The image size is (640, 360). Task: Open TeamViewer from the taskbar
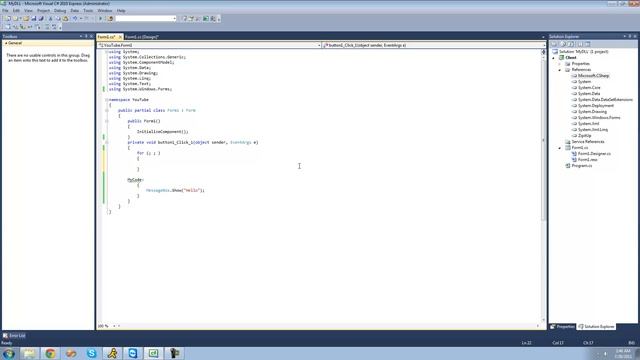(133, 353)
